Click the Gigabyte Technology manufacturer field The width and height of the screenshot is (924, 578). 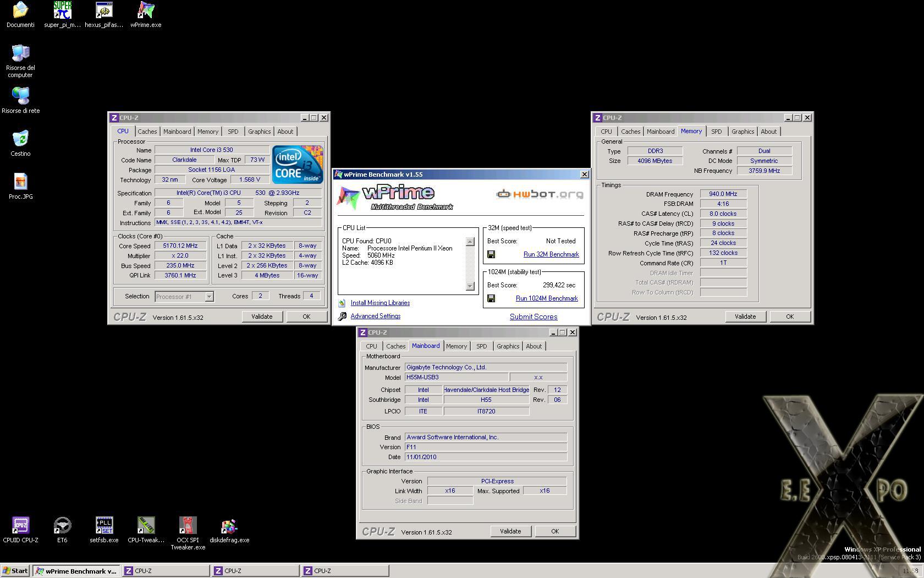486,367
